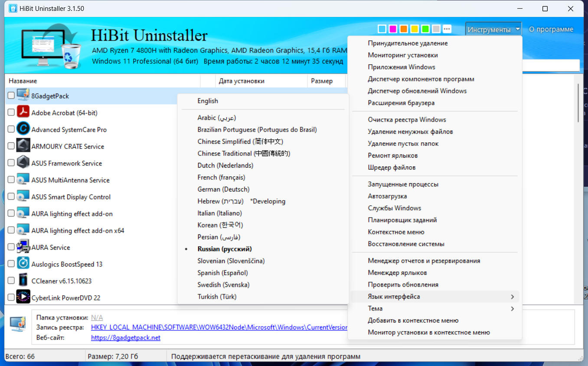Enable the AURA lighting effect add-on x64 checkbox
588x366 pixels.
click(11, 231)
